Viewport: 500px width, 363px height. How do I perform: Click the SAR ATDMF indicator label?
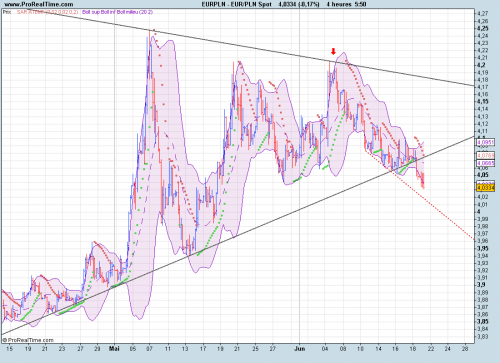click(47, 12)
